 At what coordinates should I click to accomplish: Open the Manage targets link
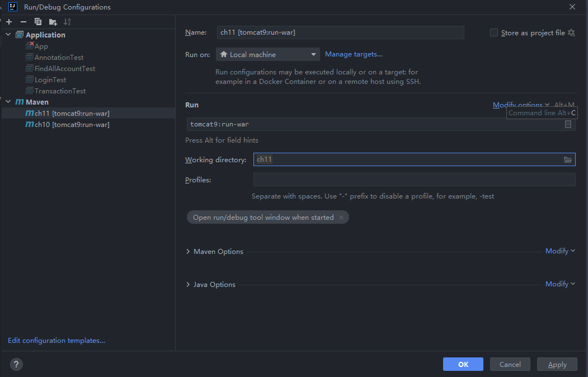(x=354, y=54)
